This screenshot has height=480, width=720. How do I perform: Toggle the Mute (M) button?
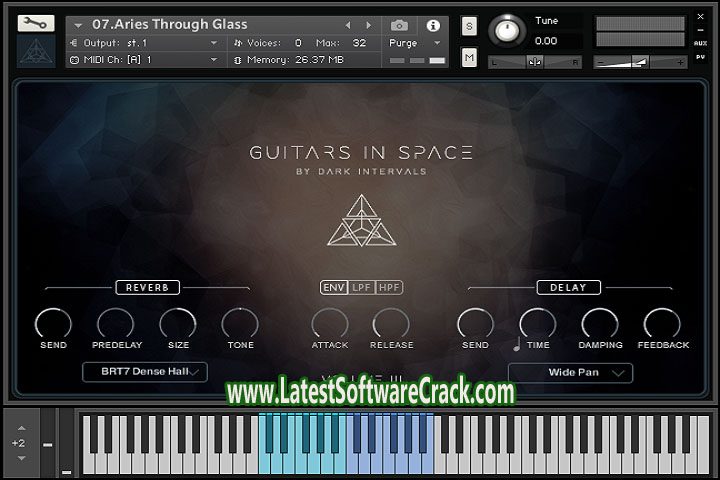coord(469,57)
